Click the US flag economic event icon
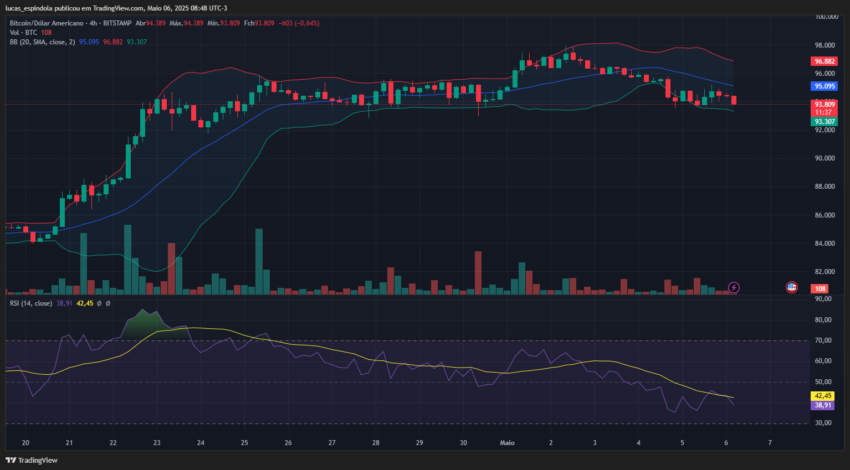 [x=791, y=287]
